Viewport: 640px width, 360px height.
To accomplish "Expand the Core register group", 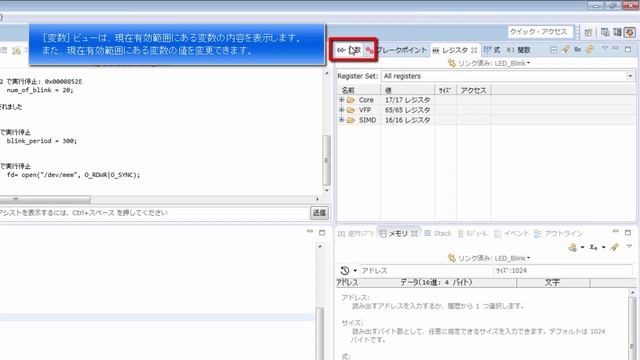I will (x=342, y=100).
